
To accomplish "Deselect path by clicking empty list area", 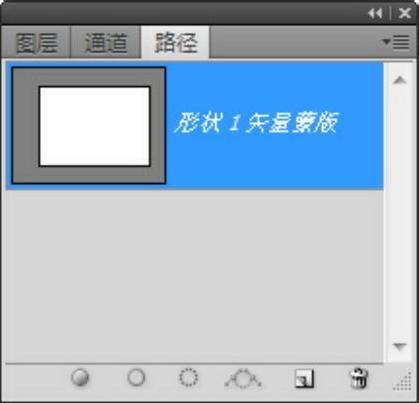I will (195, 277).
